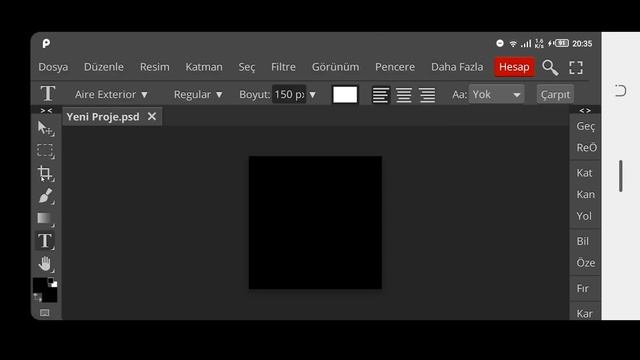Select the Crop tool
The width and height of the screenshot is (640, 360).
pos(45,173)
